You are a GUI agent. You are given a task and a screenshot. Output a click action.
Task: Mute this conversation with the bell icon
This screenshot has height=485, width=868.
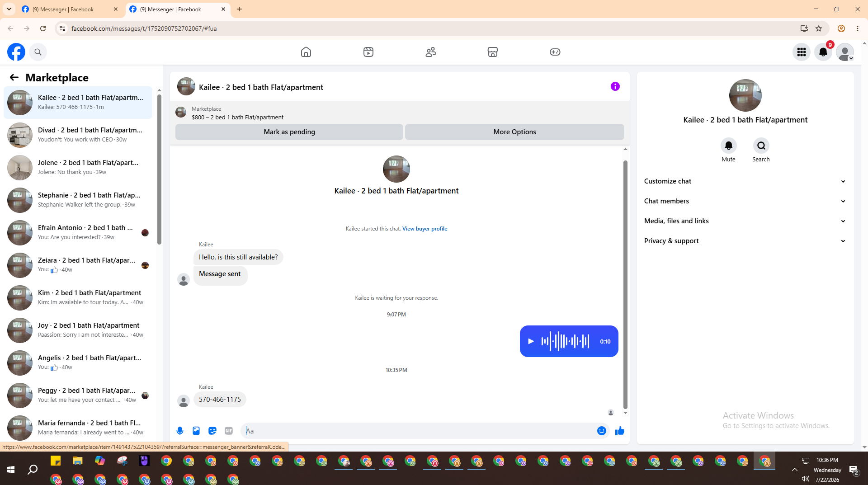tap(728, 146)
